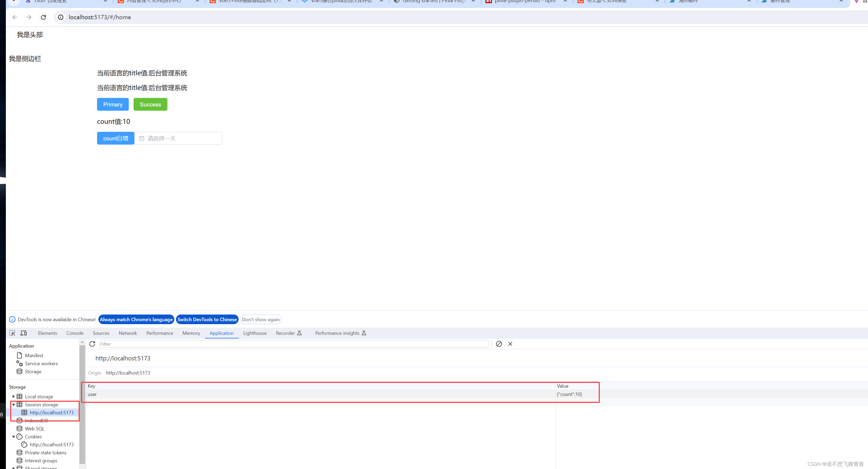Click the inspect element picker icon

[13, 333]
